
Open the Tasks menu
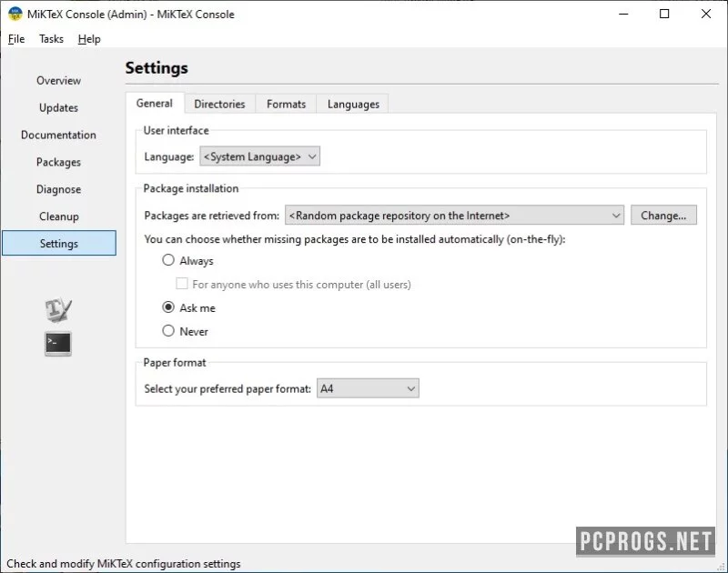point(51,39)
